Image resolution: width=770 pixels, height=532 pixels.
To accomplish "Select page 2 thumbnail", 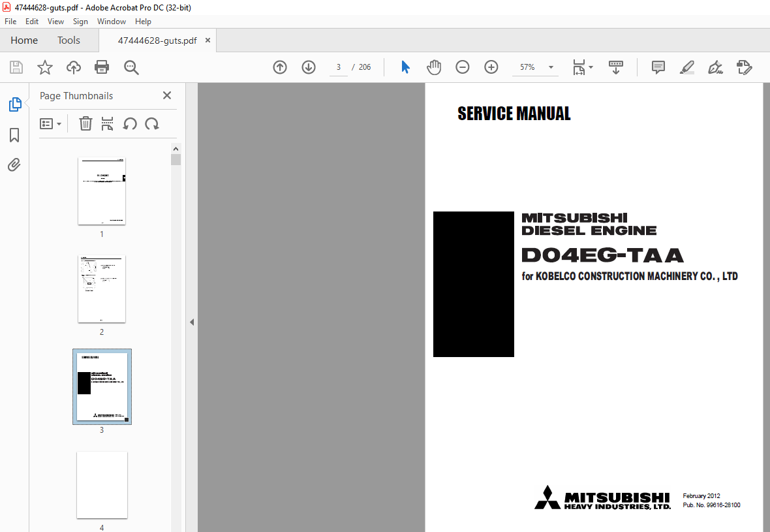I will [102, 289].
